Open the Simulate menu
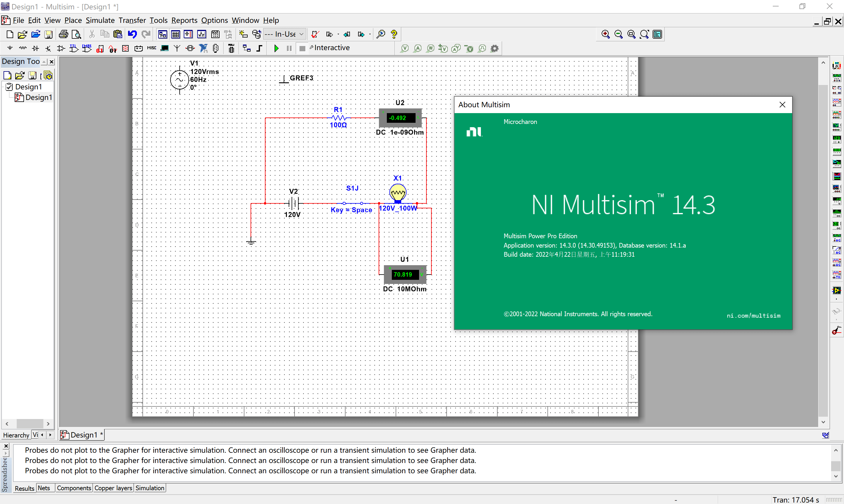The height and width of the screenshot is (504, 844). (x=100, y=21)
